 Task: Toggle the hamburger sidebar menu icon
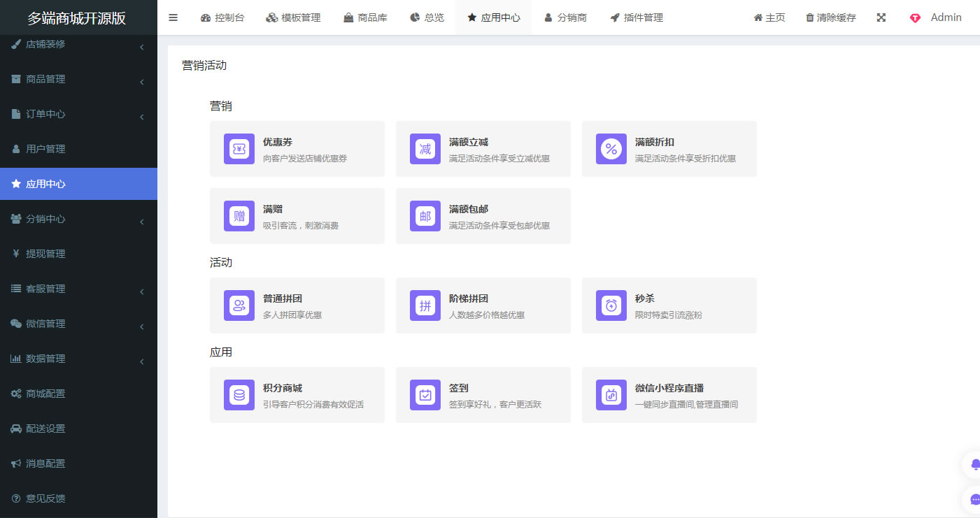[173, 17]
